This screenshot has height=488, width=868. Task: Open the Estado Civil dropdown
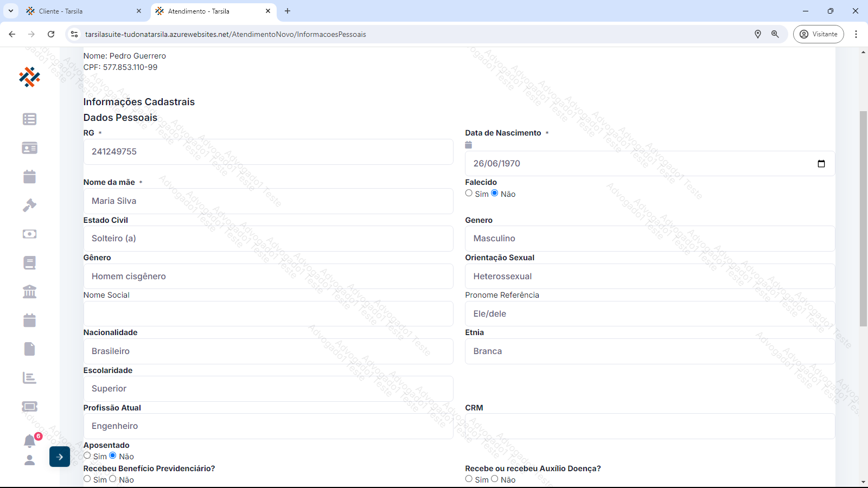(x=268, y=239)
